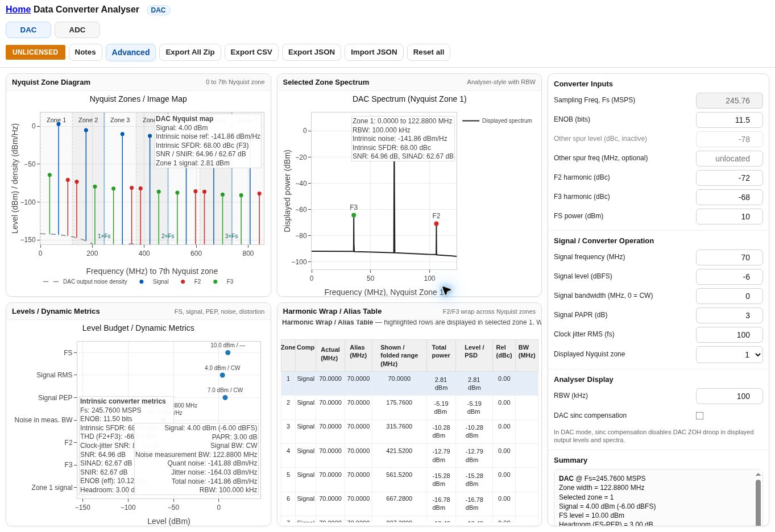Switch to the ADC tab

77,30
